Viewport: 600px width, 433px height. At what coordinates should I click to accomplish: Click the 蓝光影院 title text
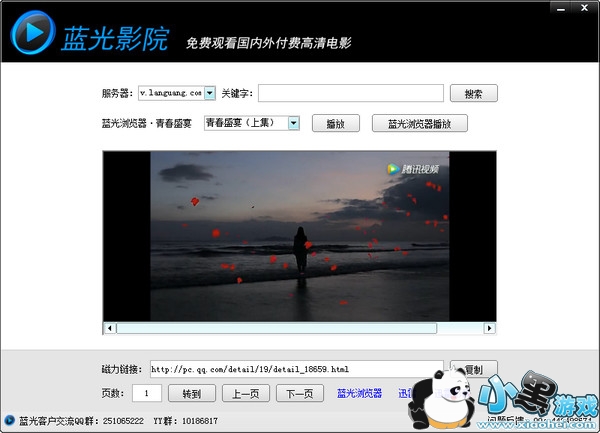115,39
